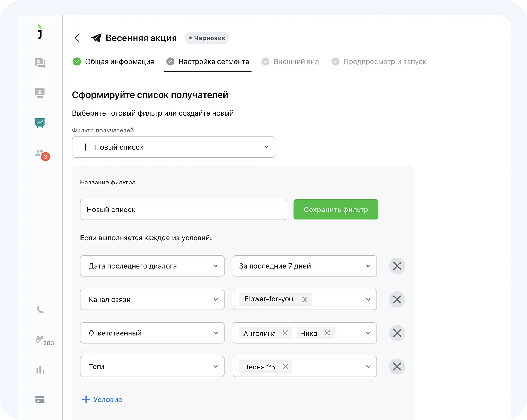Open billing card icon in sidebar
This screenshot has height=420, width=527.
(40, 399)
